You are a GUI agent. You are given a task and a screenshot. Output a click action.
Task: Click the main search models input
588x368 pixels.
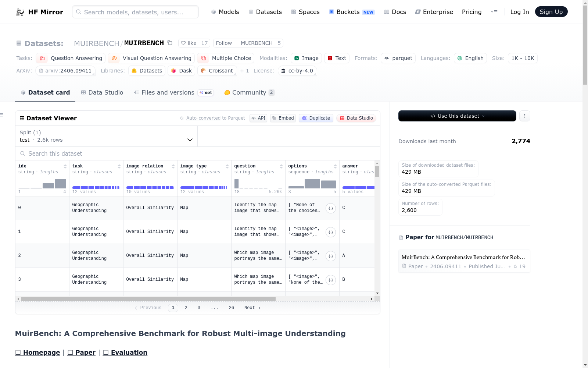(x=135, y=12)
